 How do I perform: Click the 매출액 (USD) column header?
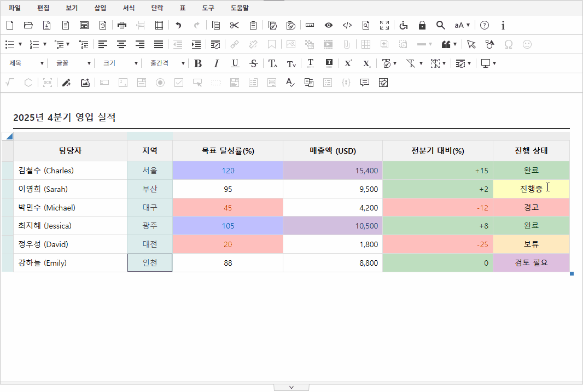pos(333,151)
